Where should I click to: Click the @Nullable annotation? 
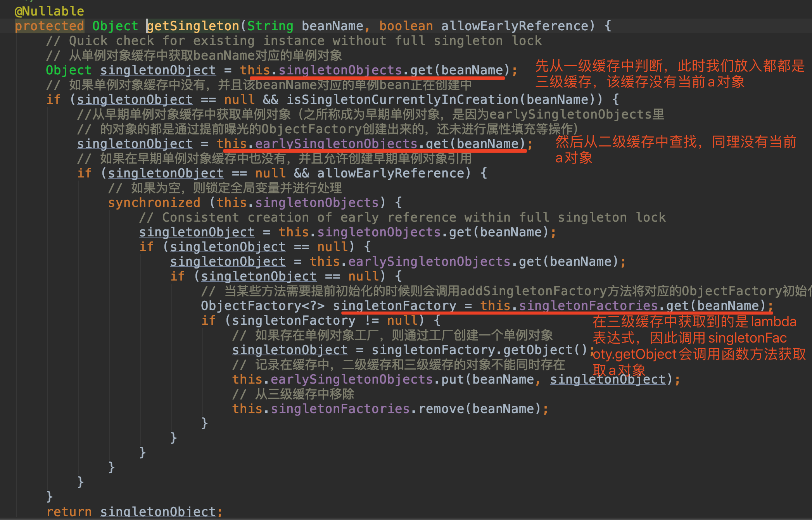(49, 11)
